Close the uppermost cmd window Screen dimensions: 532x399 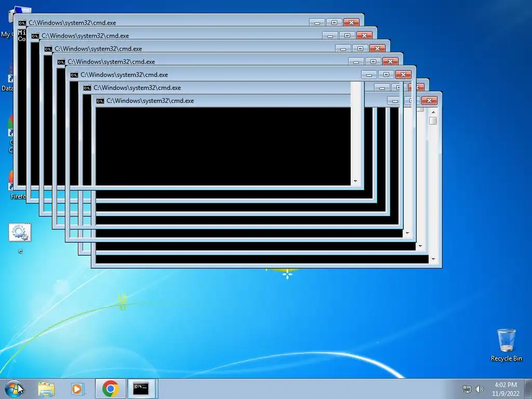point(351,23)
